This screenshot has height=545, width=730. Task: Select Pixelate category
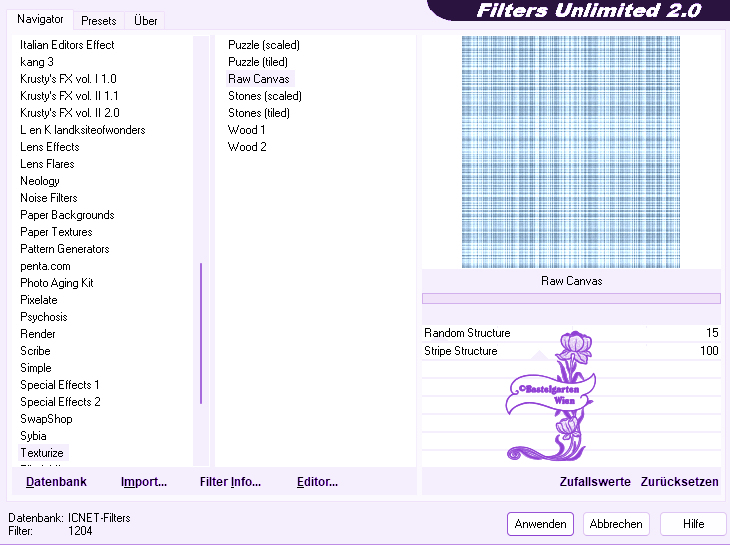tap(39, 300)
